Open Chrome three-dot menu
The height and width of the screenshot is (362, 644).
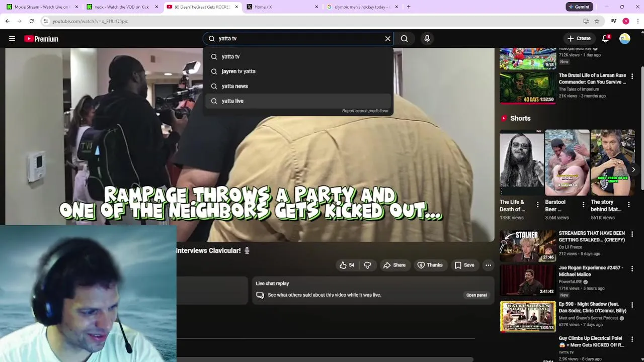coord(638,21)
